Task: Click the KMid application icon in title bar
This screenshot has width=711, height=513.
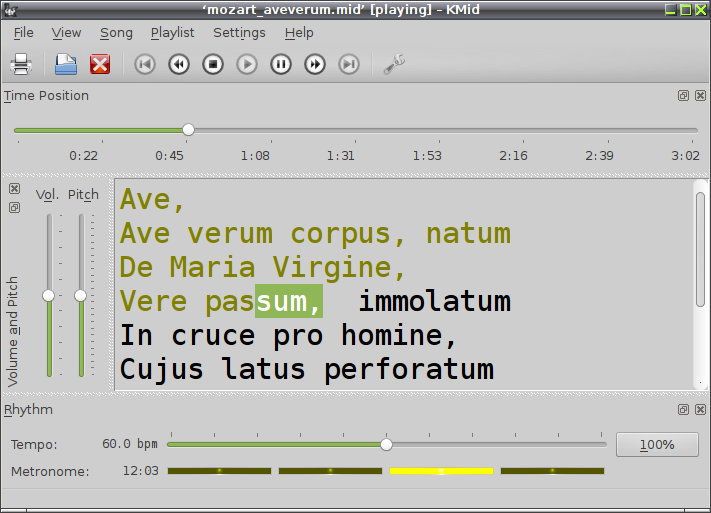Action: [x=10, y=10]
